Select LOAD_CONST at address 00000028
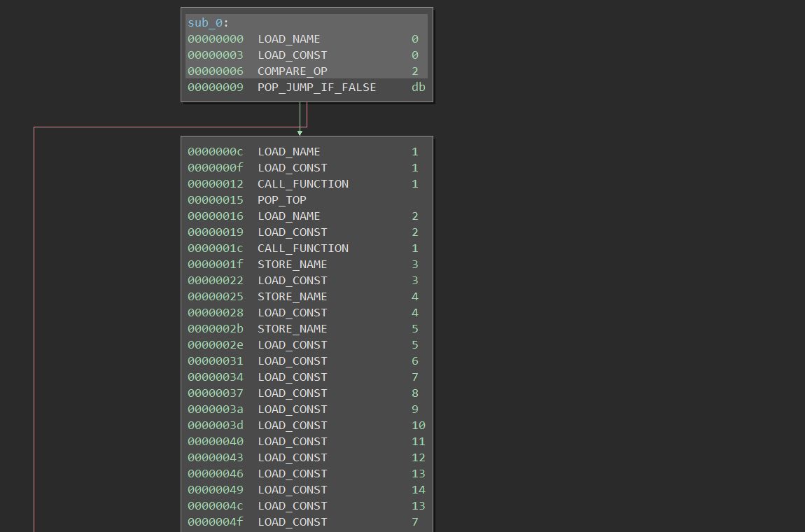 (292, 313)
